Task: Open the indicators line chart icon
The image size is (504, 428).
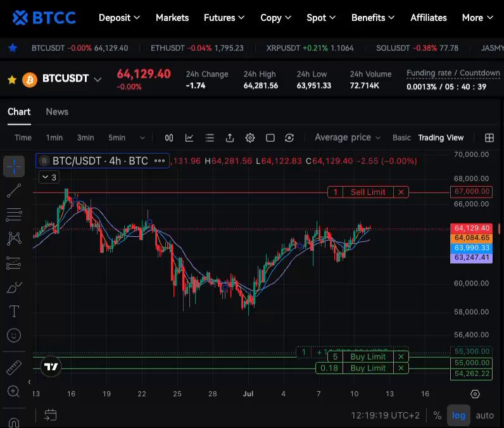Action: 189,138
